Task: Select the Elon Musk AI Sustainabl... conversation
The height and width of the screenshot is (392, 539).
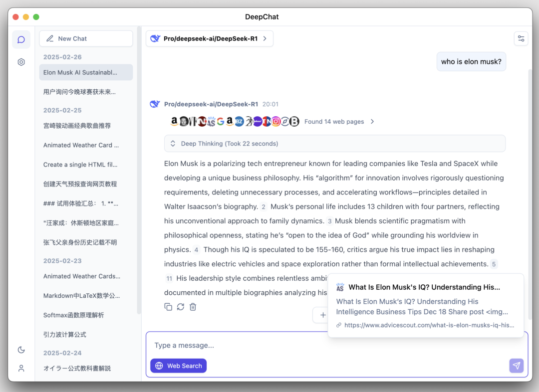Action: tap(86, 72)
